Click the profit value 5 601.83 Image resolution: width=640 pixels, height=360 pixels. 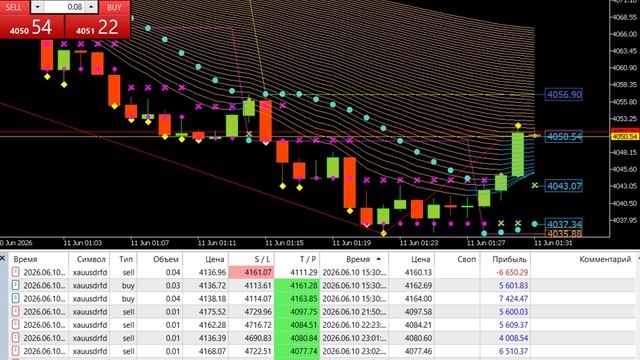513,285
